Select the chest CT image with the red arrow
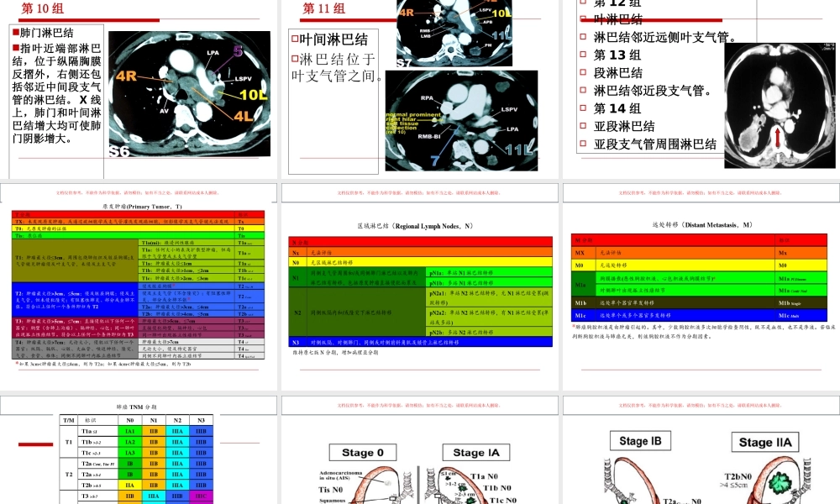The height and width of the screenshot is (504, 840). pyautogui.click(x=780, y=106)
